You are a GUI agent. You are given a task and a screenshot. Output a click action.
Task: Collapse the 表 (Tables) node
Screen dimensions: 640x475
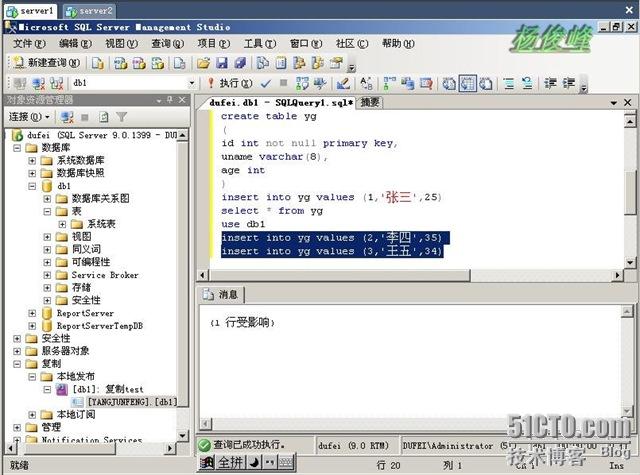47,211
